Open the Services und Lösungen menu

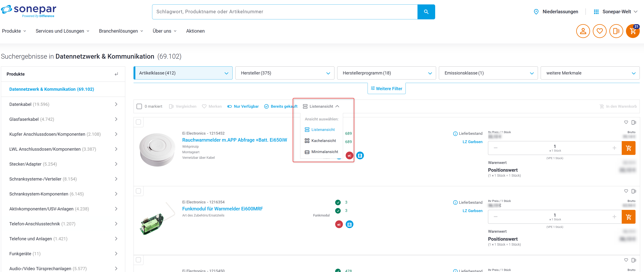(62, 31)
